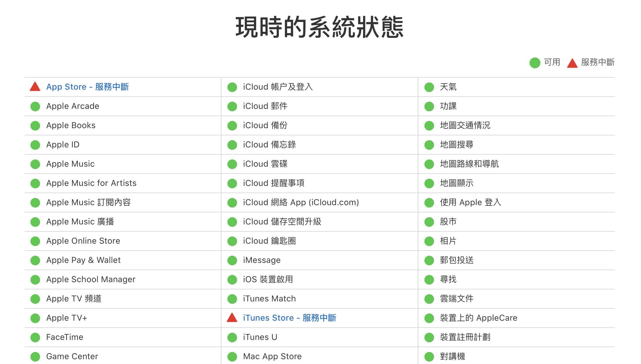Click the green status dot for iMessage

coord(232,261)
